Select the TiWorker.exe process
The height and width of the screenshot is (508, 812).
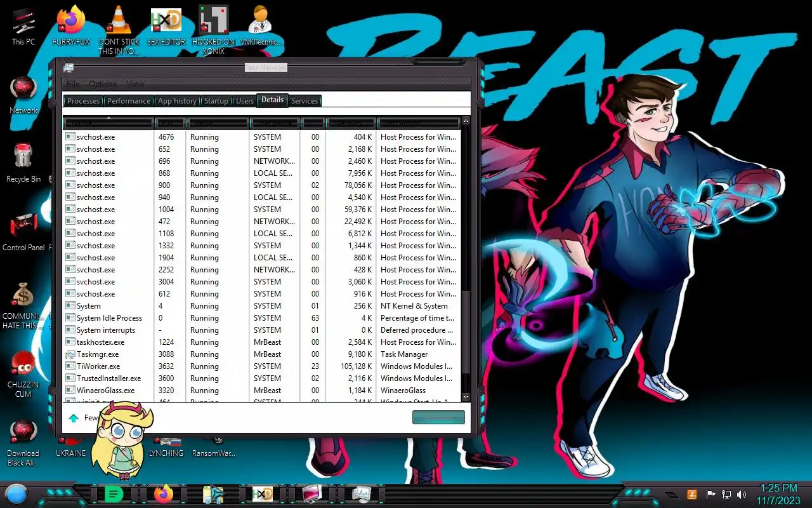point(261,366)
